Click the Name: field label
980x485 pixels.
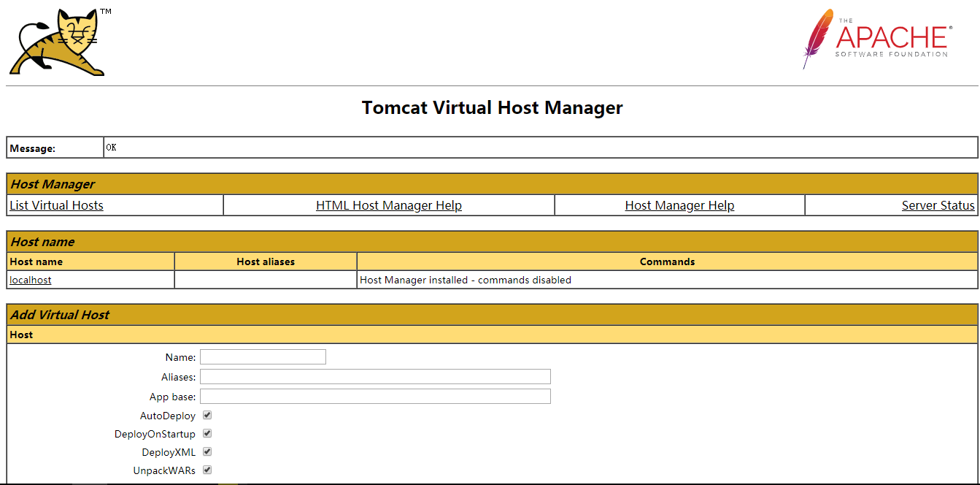coord(180,357)
